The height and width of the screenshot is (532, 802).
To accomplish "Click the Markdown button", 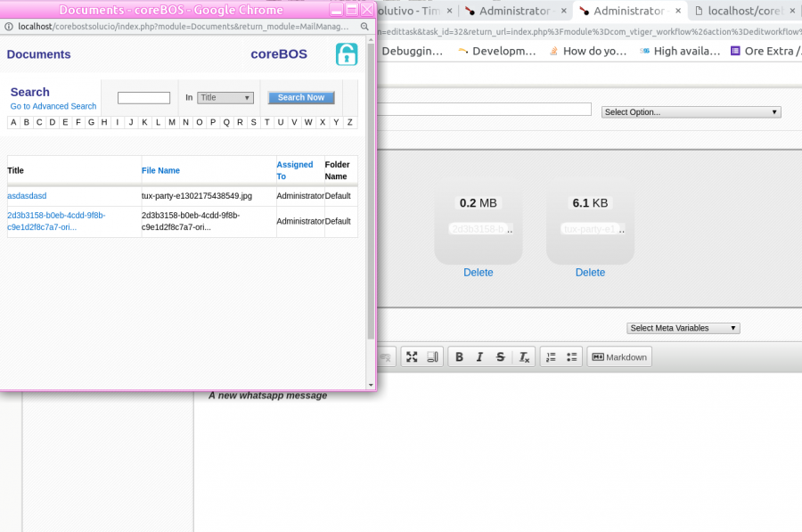I will pos(620,357).
